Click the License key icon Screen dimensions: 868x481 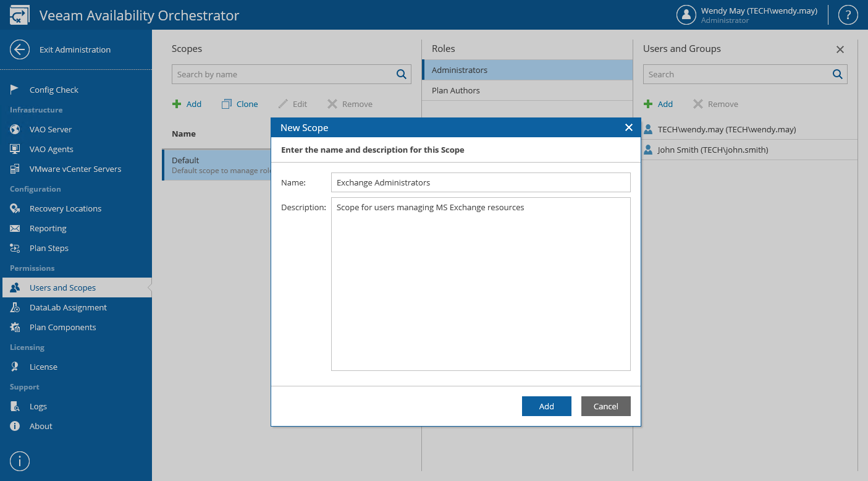(15, 367)
